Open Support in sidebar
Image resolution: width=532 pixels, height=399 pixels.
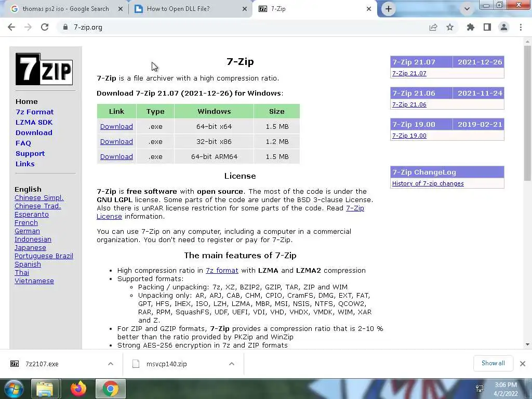coord(30,153)
